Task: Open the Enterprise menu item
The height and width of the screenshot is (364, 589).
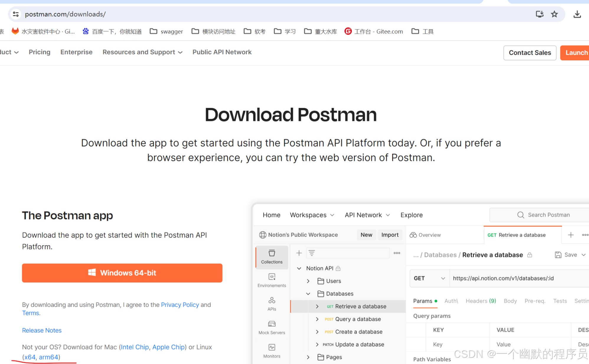Action: click(76, 52)
